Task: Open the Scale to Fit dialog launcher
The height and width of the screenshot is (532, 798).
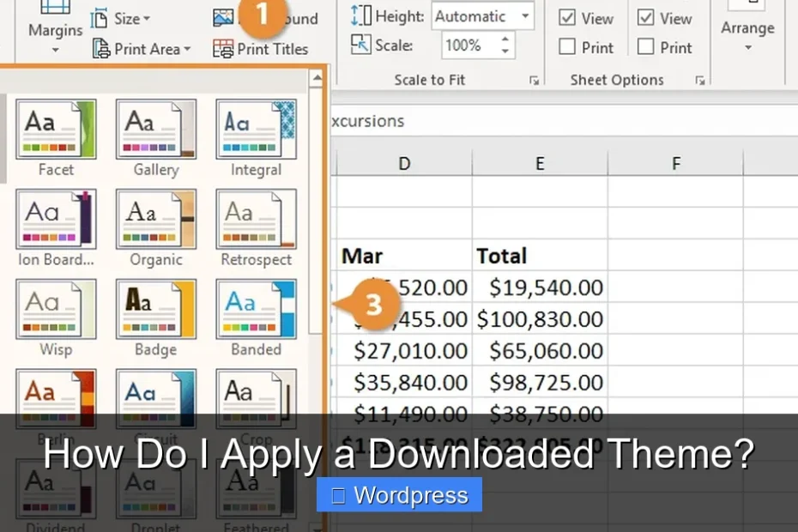Action: point(534,80)
